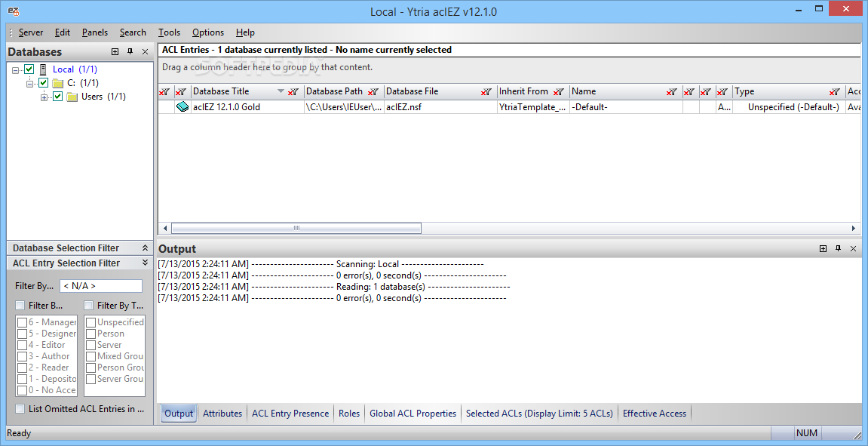Open the Search menu
The height and width of the screenshot is (446, 868).
[133, 32]
